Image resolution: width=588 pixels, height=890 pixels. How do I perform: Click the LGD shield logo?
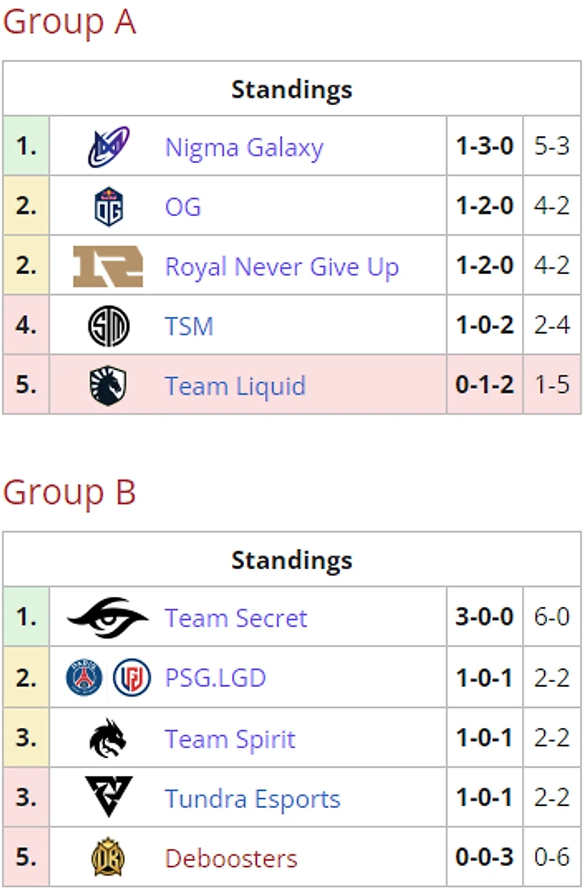132,678
